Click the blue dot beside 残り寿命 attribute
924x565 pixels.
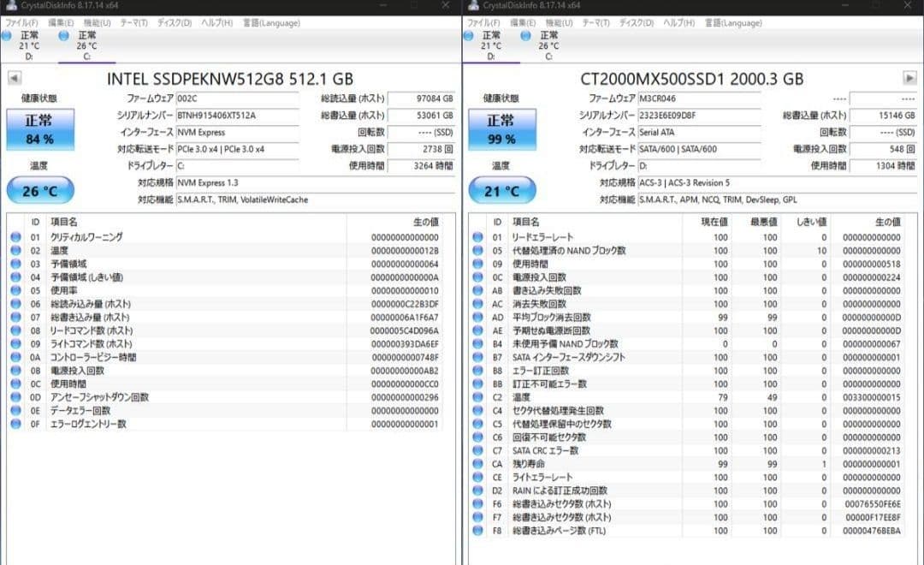(477, 464)
